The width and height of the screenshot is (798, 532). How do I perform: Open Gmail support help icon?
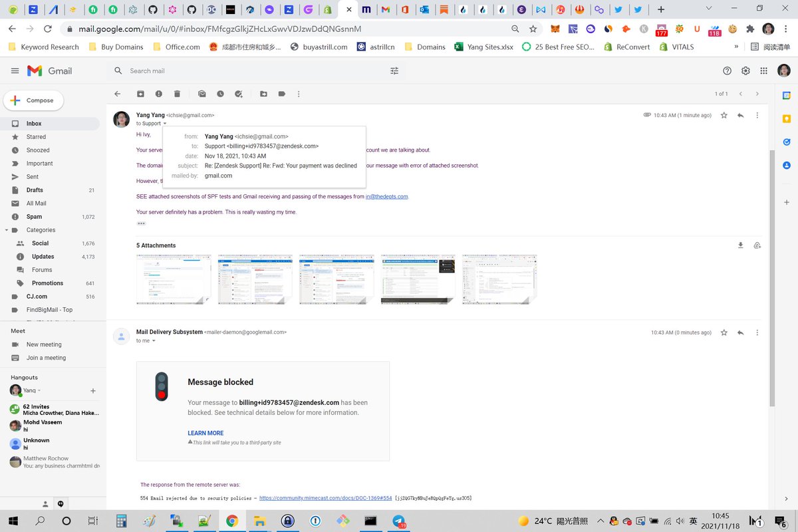click(x=727, y=70)
